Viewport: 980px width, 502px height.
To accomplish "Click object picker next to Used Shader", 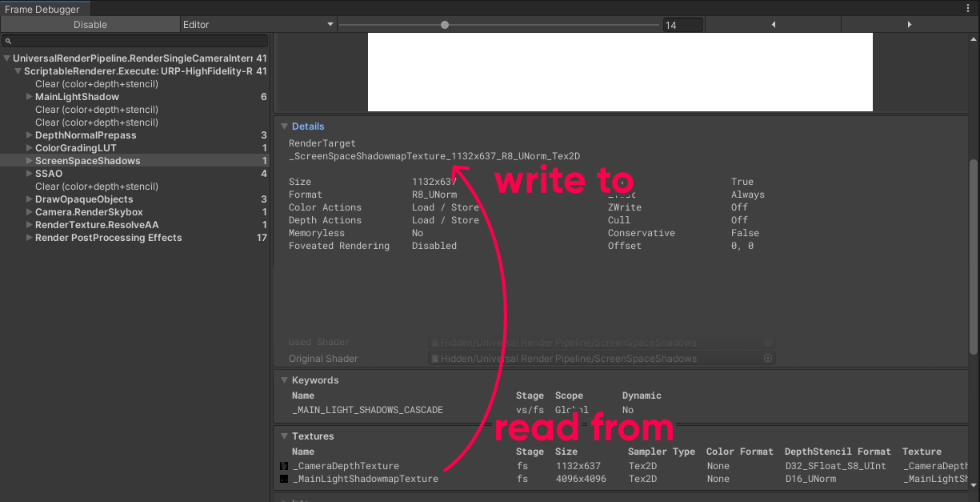I will (x=768, y=342).
